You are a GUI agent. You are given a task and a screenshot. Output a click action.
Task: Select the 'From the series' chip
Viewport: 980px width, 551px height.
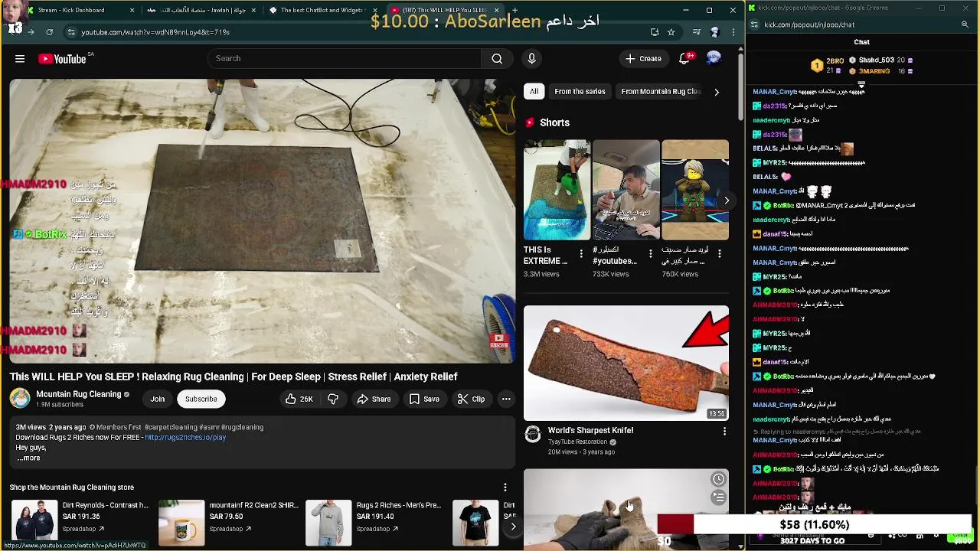580,91
